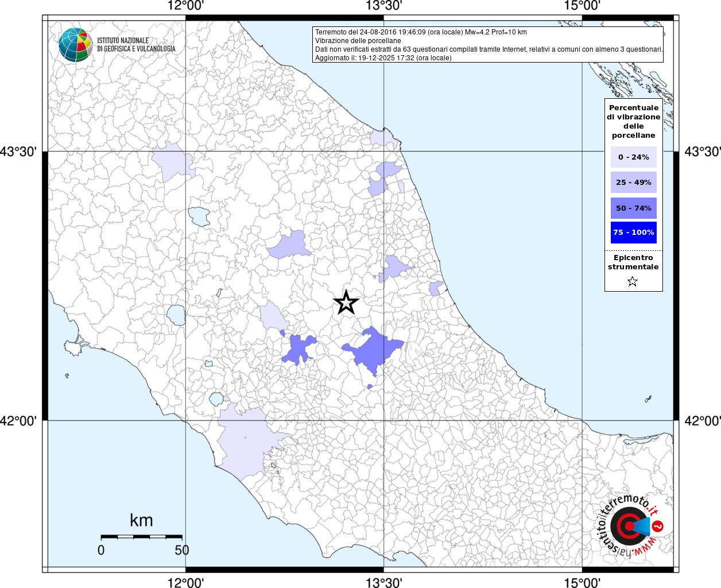Click the 'Terremoto del 24-08-2016' title line
This screenshot has width=721, height=588.
(421, 32)
